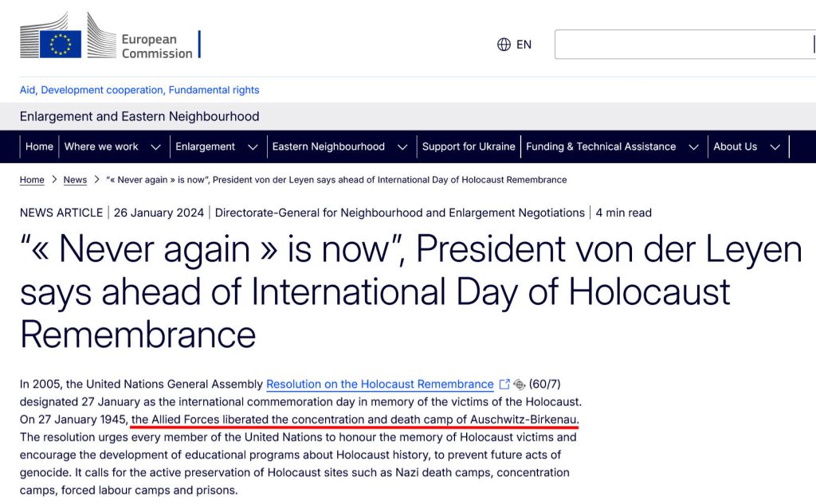
Task: Switch language using the EN selector
Action: pyautogui.click(x=524, y=45)
